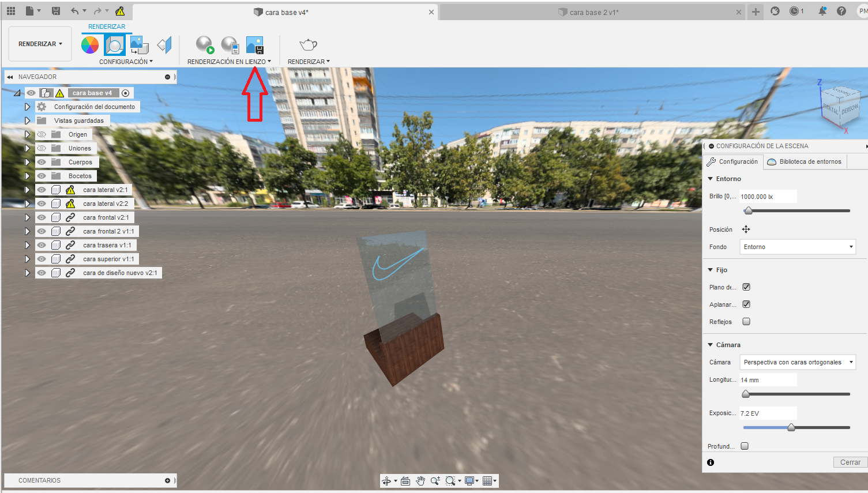Select the Configuración tab
This screenshot has height=493, width=868.
click(x=732, y=161)
